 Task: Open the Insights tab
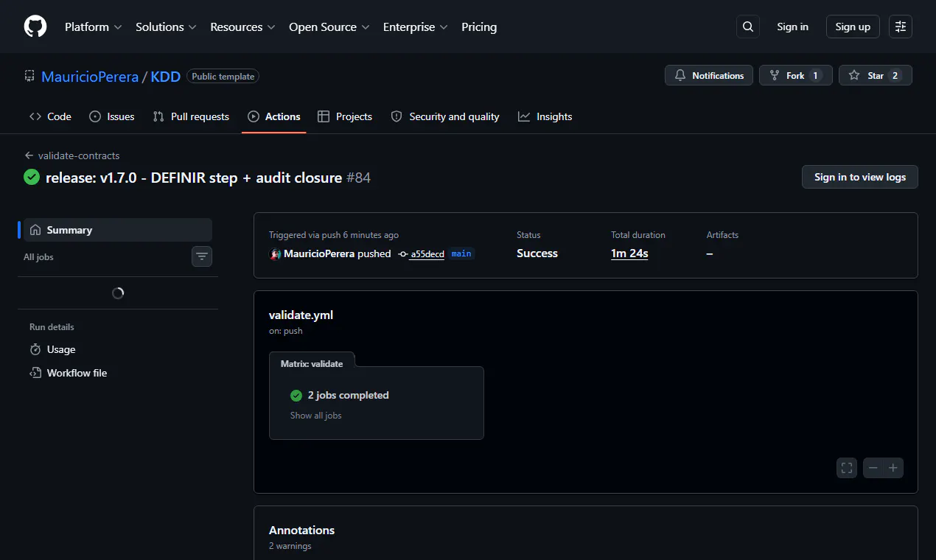545,116
